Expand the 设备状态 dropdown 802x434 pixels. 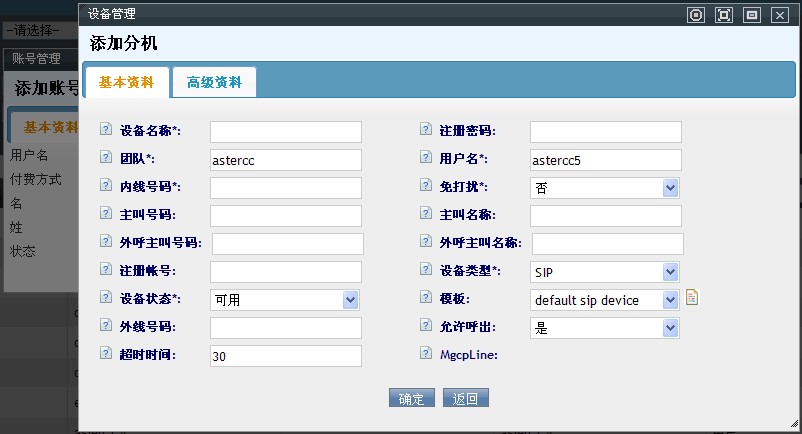(x=350, y=300)
